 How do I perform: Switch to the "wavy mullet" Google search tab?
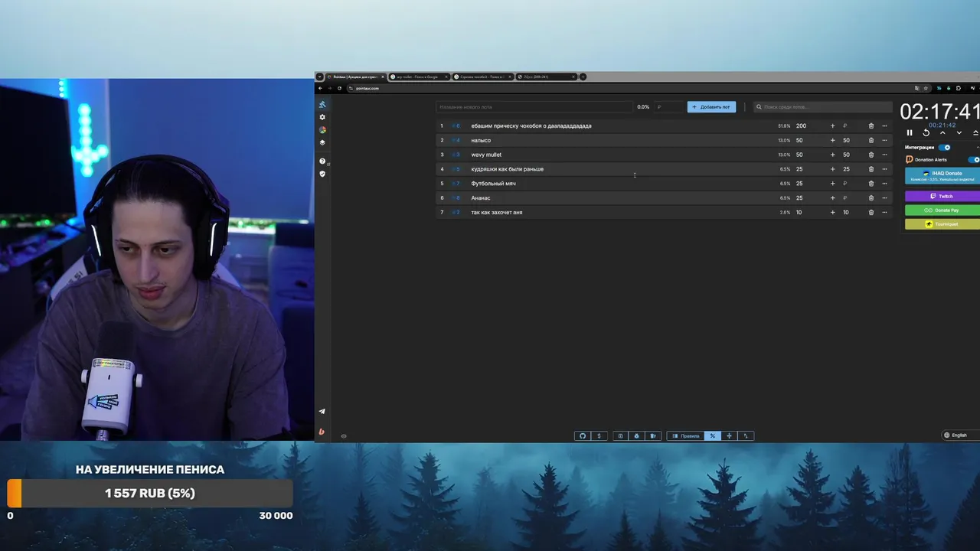(419, 77)
